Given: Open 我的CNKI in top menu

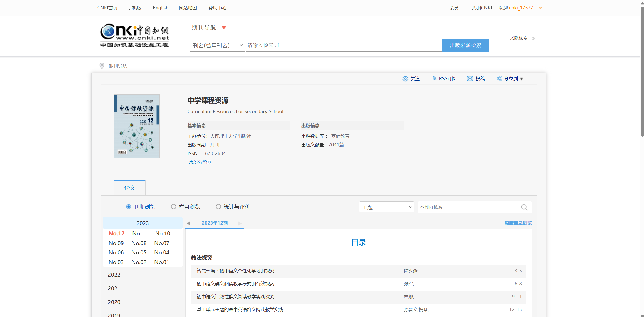Looking at the screenshot, I should 482,8.
